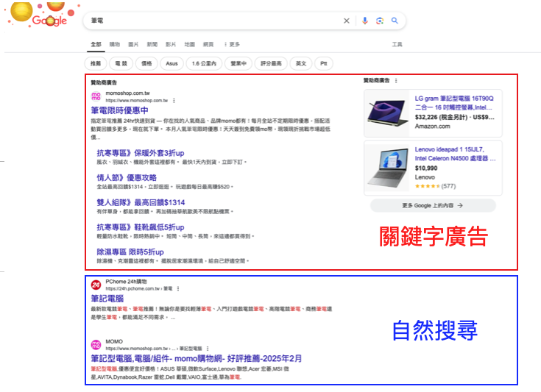Apply the Asus filter chip
The width and height of the screenshot is (541, 392).
pos(172,63)
